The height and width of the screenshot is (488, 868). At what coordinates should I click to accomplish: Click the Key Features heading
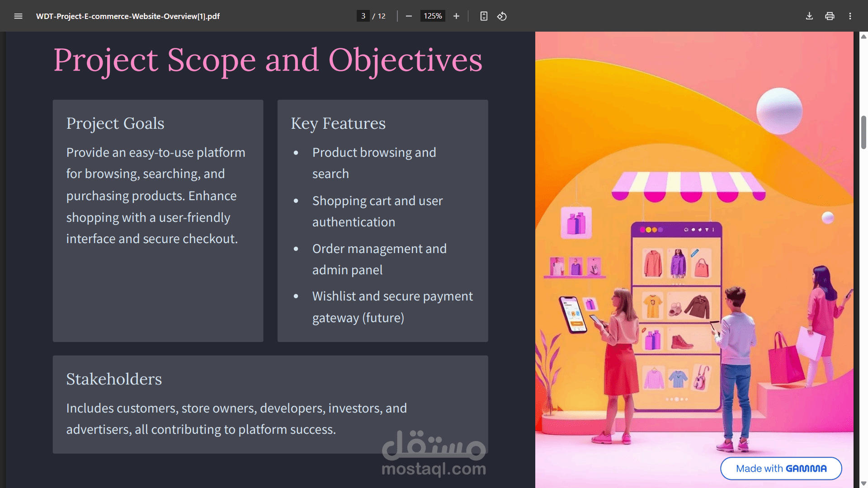[x=338, y=123]
